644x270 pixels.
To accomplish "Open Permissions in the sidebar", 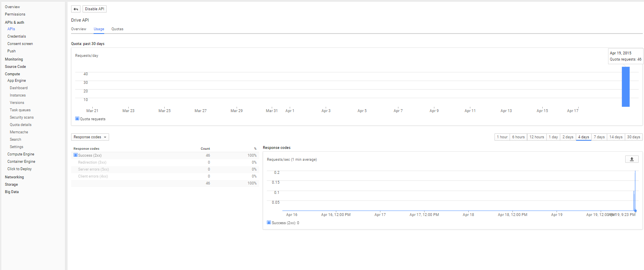I will point(15,14).
